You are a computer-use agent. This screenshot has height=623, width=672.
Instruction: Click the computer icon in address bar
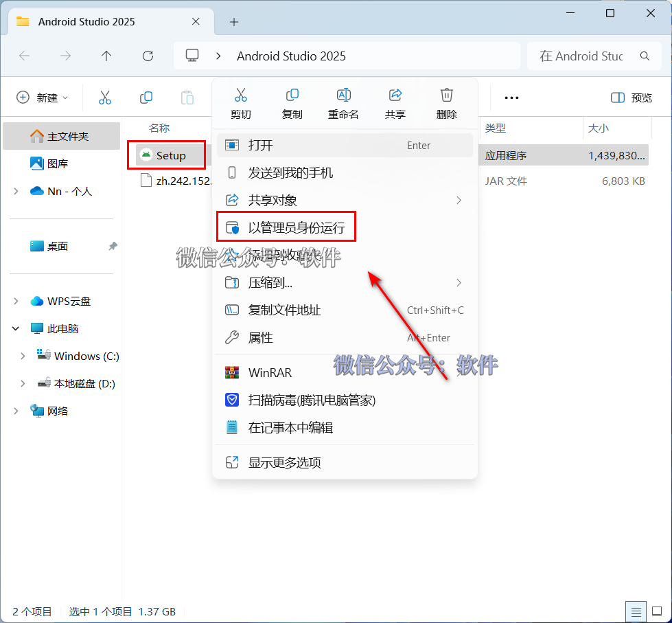[192, 56]
